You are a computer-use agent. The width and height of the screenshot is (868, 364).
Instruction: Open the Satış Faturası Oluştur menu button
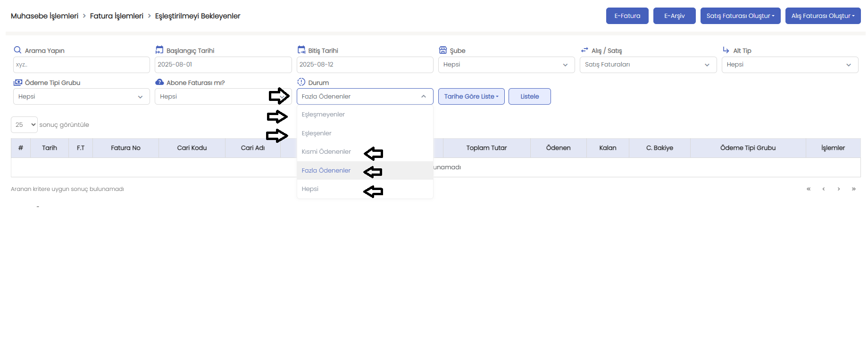click(x=740, y=16)
